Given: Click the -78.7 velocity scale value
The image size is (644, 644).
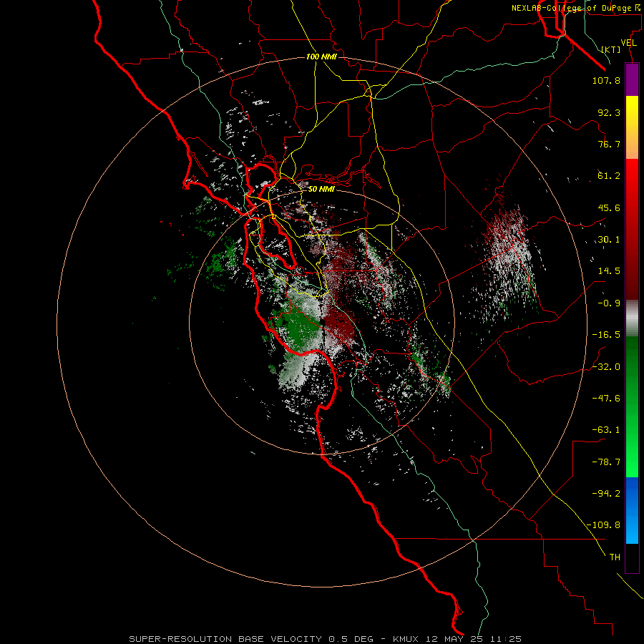Looking at the screenshot, I should point(606,462).
